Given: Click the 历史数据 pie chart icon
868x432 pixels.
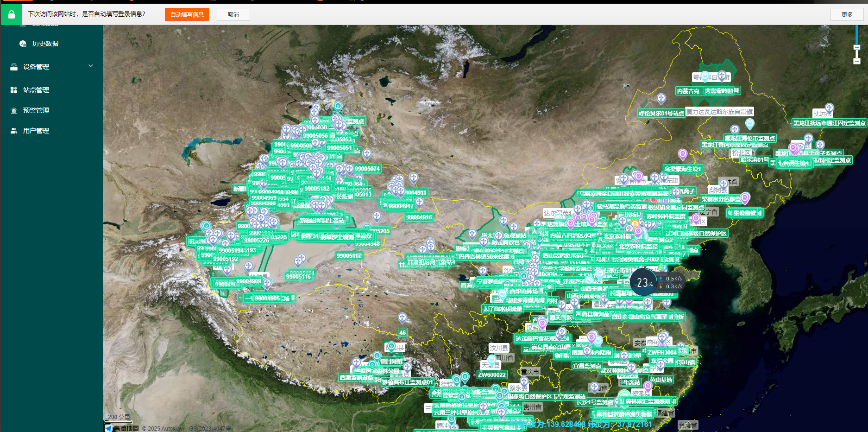Looking at the screenshot, I should point(23,44).
